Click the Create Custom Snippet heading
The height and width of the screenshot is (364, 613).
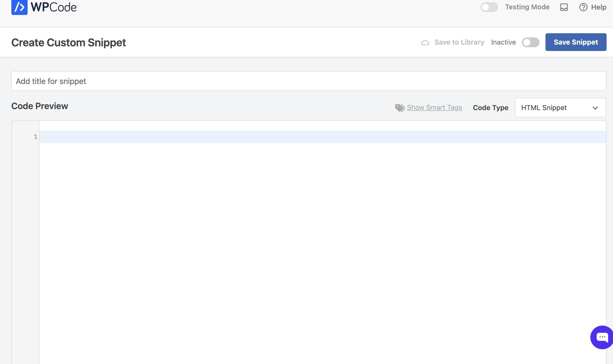click(68, 43)
